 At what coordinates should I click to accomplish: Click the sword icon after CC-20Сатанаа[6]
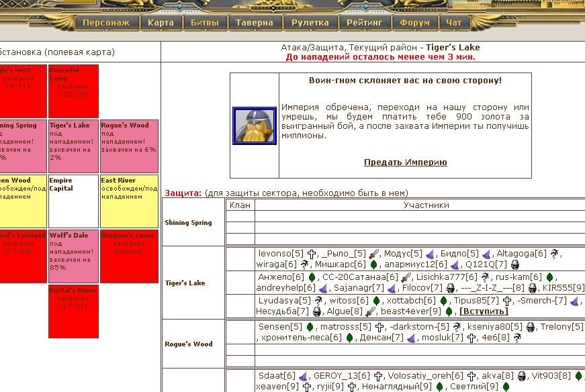point(406,277)
